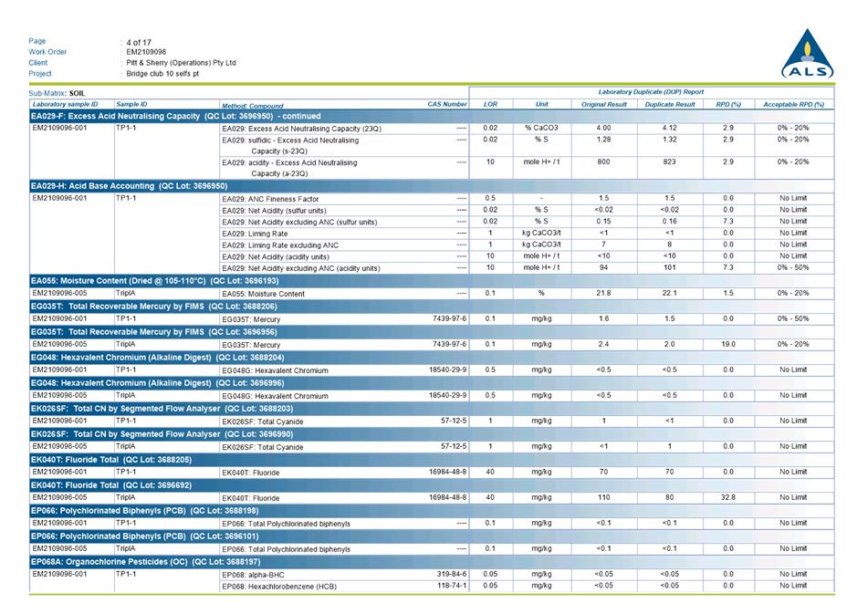
Task: Click the Duplicate Result column header
Action: tap(669, 105)
